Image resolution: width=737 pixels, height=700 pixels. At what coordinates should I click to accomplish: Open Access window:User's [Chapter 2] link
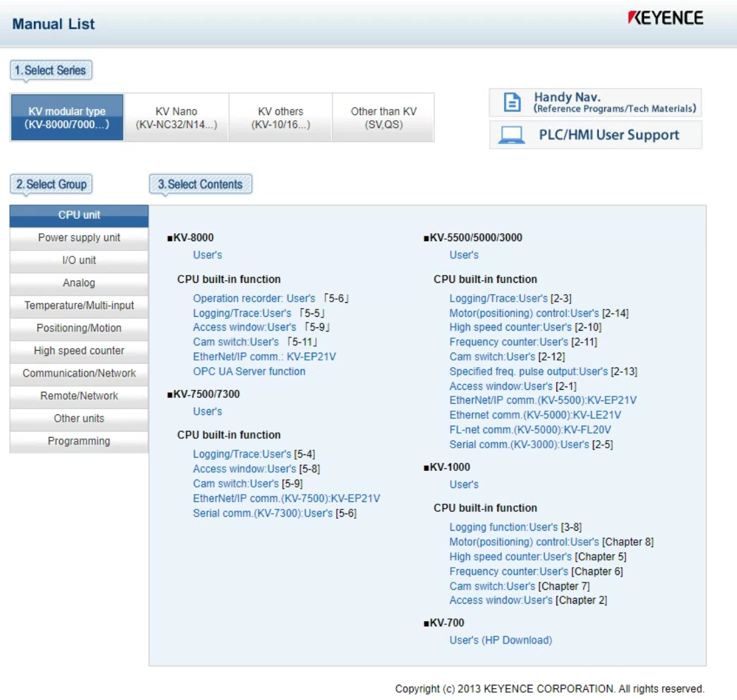tap(501, 600)
